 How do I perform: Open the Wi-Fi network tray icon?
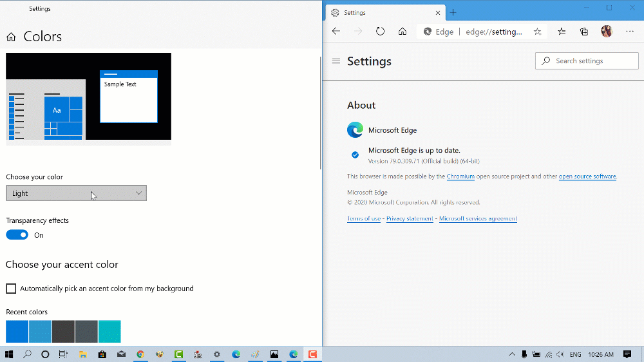click(549, 354)
